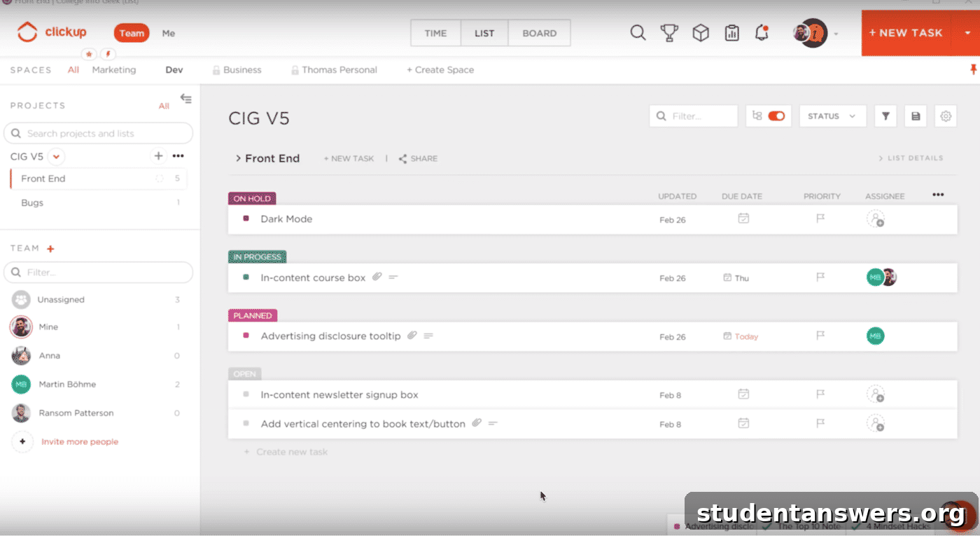Open the three-dot menu for CIG V5 project
The width and height of the screenshot is (980, 536).
click(x=178, y=156)
